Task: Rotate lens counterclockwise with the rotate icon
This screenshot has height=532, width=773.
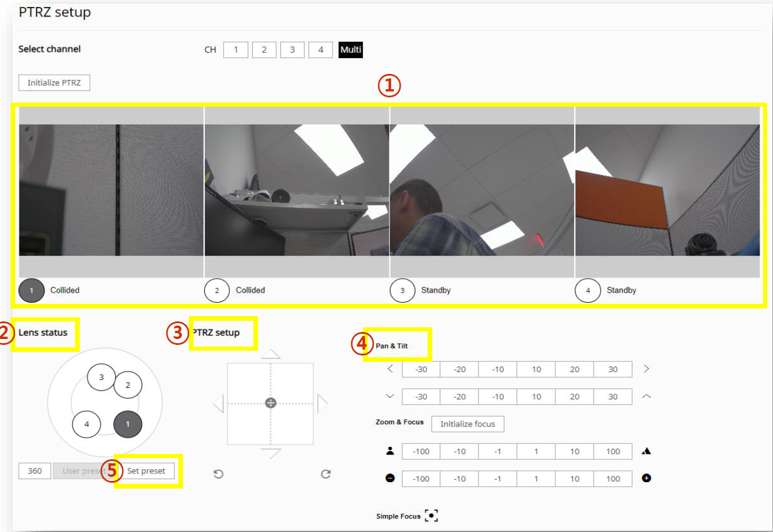Action: [218, 474]
